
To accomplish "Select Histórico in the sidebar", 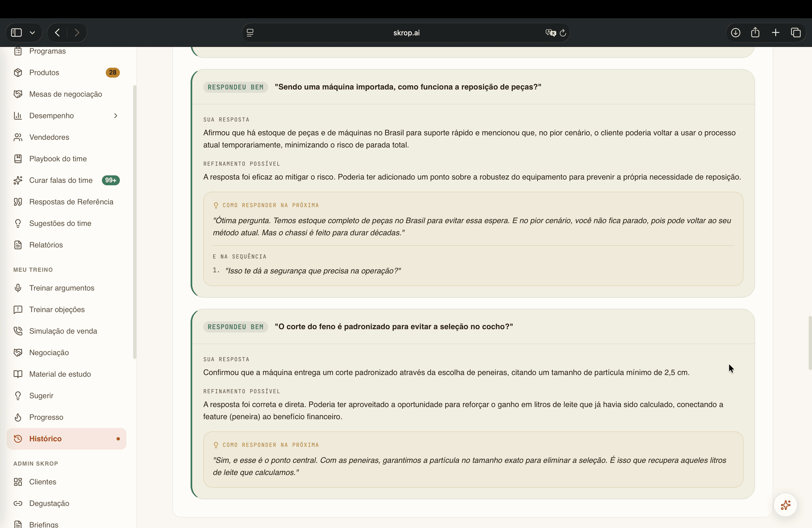I will [67, 439].
